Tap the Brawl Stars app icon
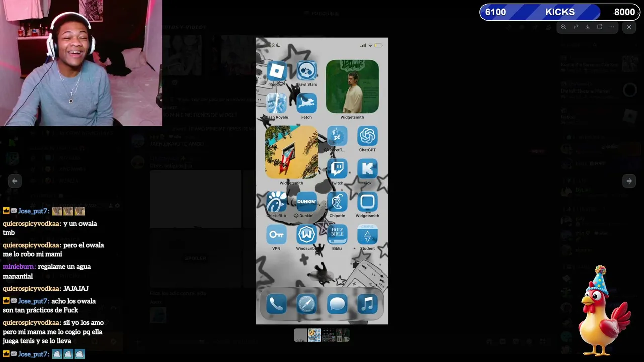This screenshot has height=362, width=644. coord(306,71)
